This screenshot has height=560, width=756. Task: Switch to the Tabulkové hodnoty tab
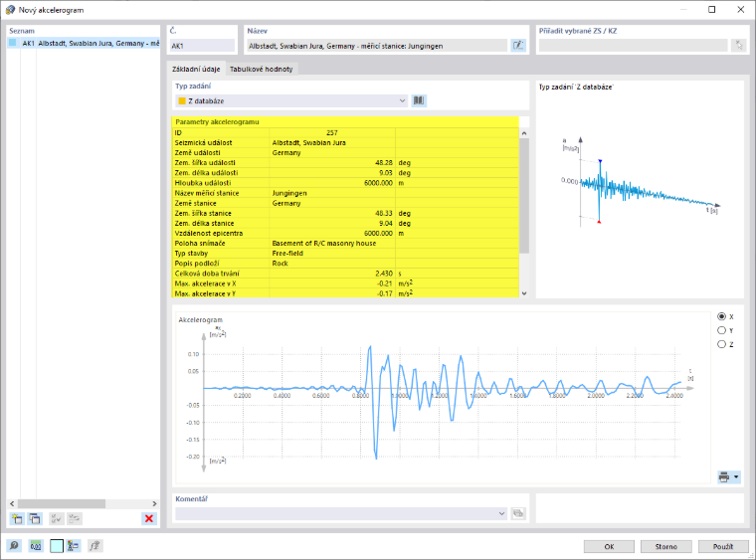tap(262, 69)
